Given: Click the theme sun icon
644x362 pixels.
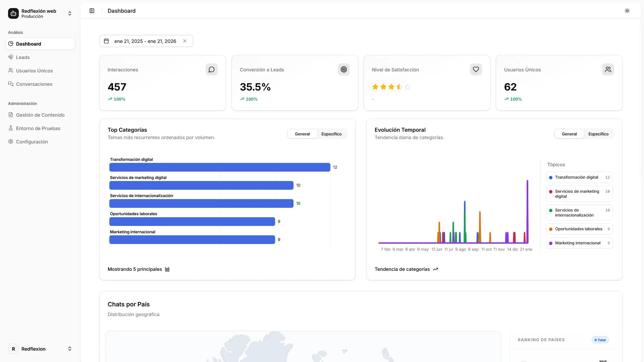Looking at the screenshot, I should click(627, 10).
